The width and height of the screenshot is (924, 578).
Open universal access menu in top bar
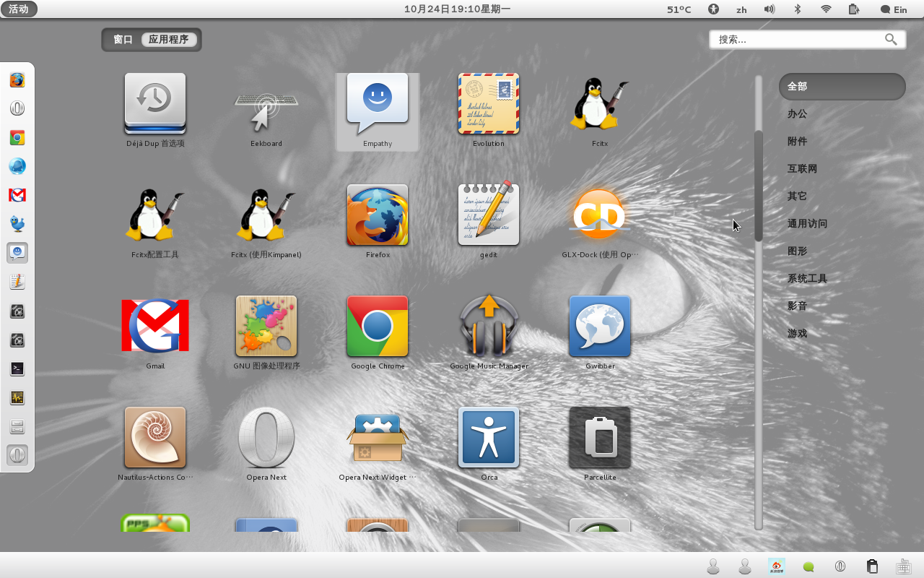coord(714,9)
